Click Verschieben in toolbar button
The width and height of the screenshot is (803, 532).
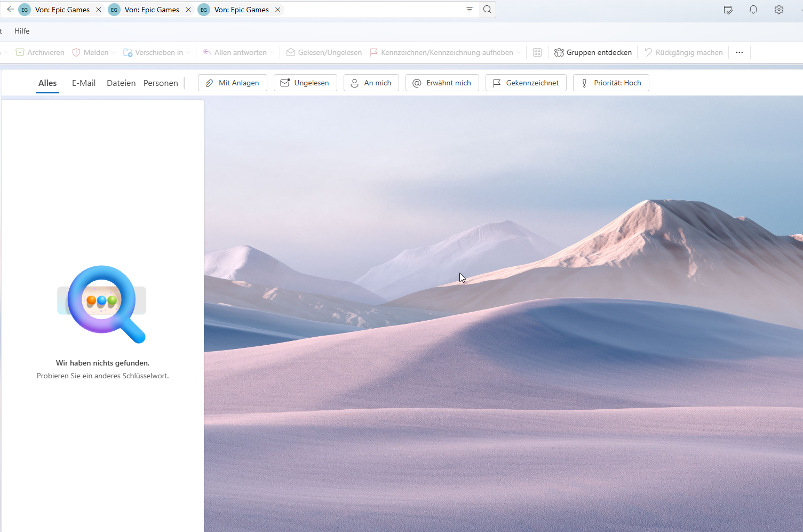click(x=153, y=52)
